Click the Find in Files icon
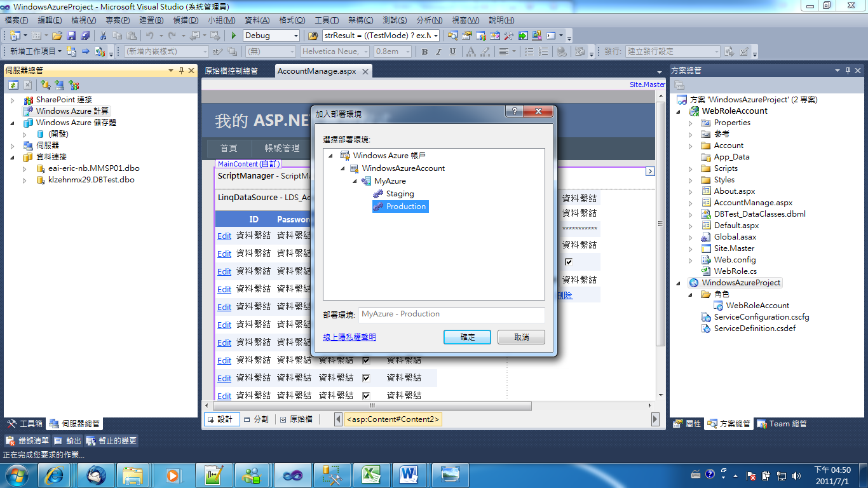Image resolution: width=868 pixels, height=488 pixels. (x=313, y=36)
